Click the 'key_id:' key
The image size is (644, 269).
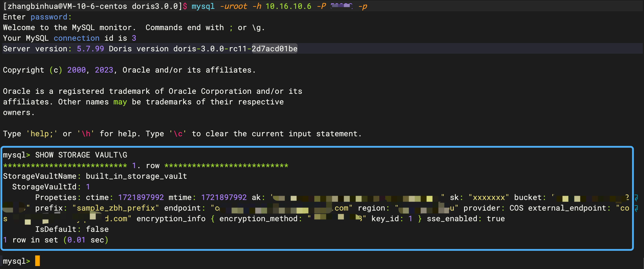[x=387, y=219]
